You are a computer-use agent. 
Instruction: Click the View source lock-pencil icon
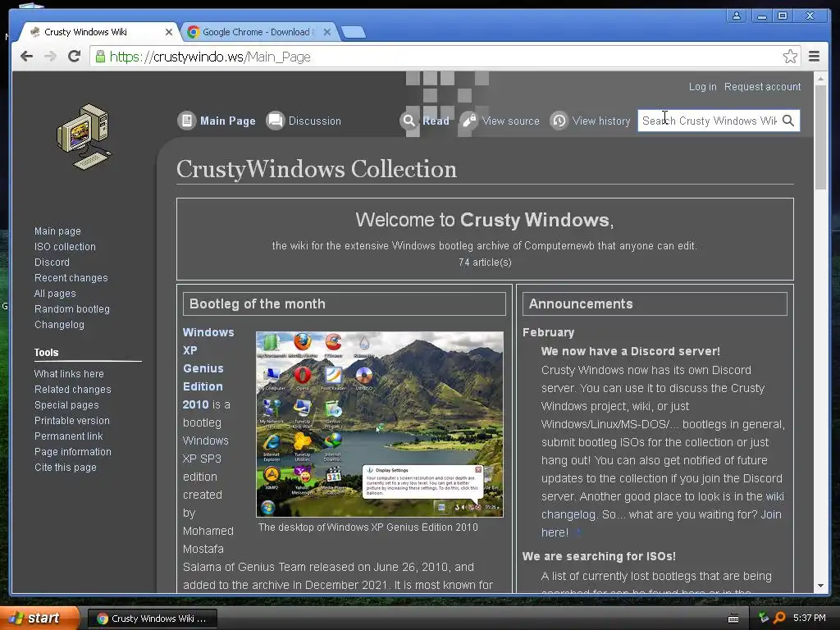(468, 121)
